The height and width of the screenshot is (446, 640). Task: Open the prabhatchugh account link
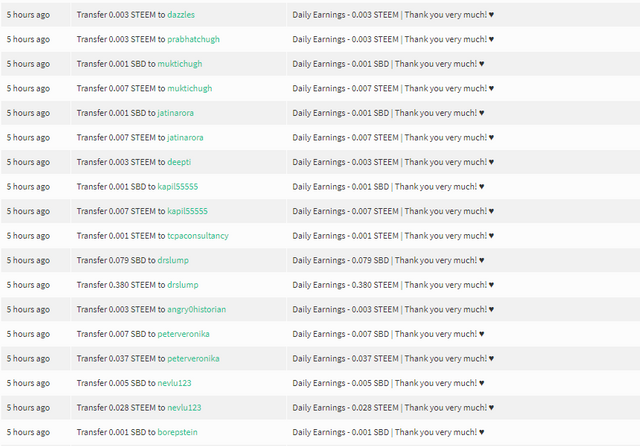tap(193, 39)
